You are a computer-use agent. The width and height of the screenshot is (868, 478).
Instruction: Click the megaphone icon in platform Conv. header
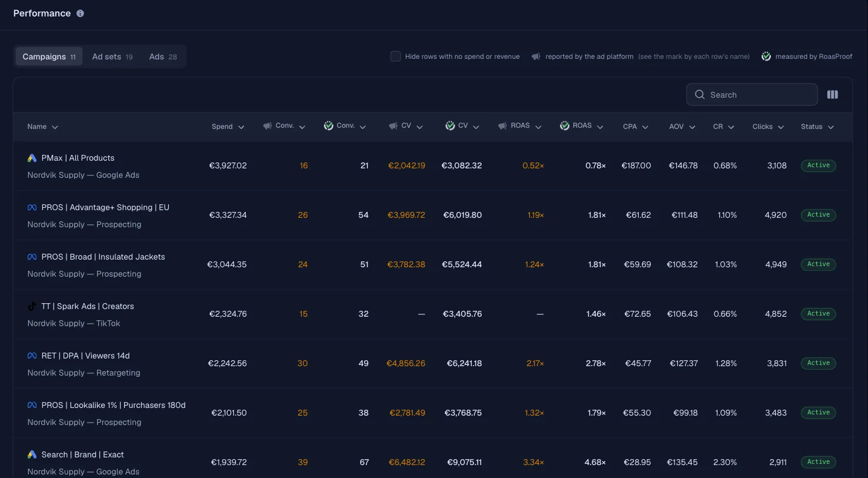[267, 126]
